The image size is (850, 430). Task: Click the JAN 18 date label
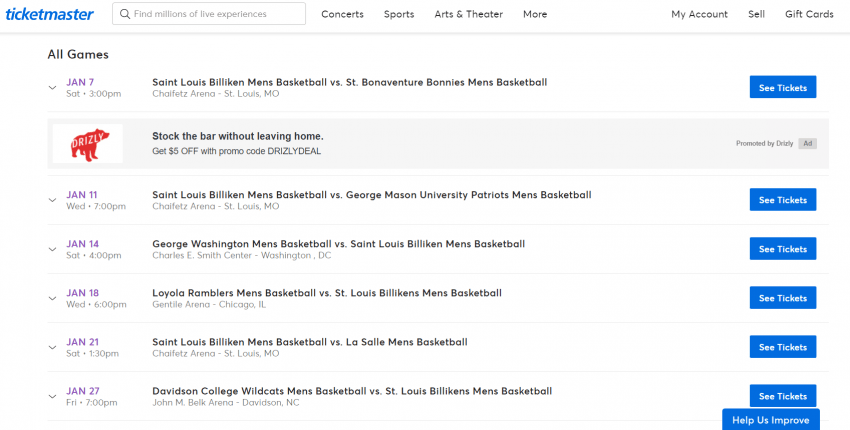[82, 293]
